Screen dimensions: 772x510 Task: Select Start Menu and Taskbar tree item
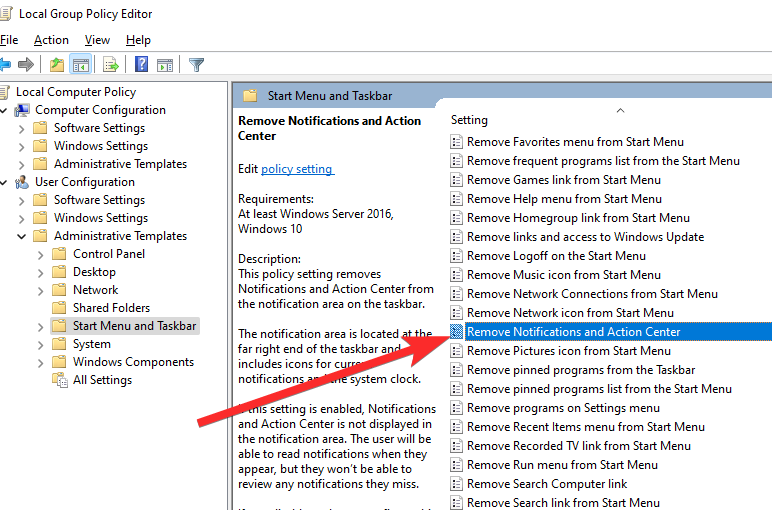(134, 326)
